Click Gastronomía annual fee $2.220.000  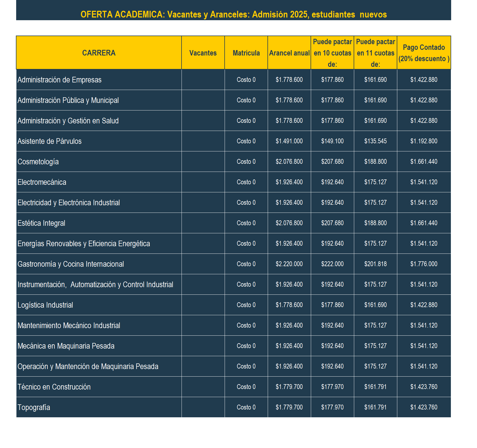[289, 264]
